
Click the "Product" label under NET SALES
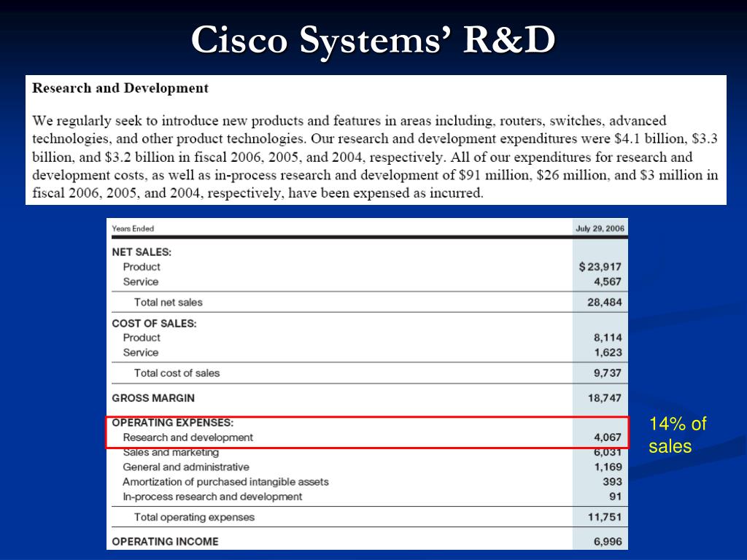[142, 267]
